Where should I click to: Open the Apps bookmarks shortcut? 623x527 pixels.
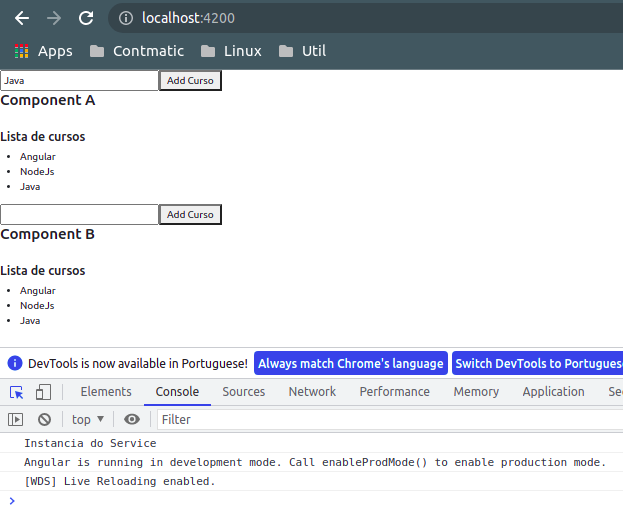point(44,51)
